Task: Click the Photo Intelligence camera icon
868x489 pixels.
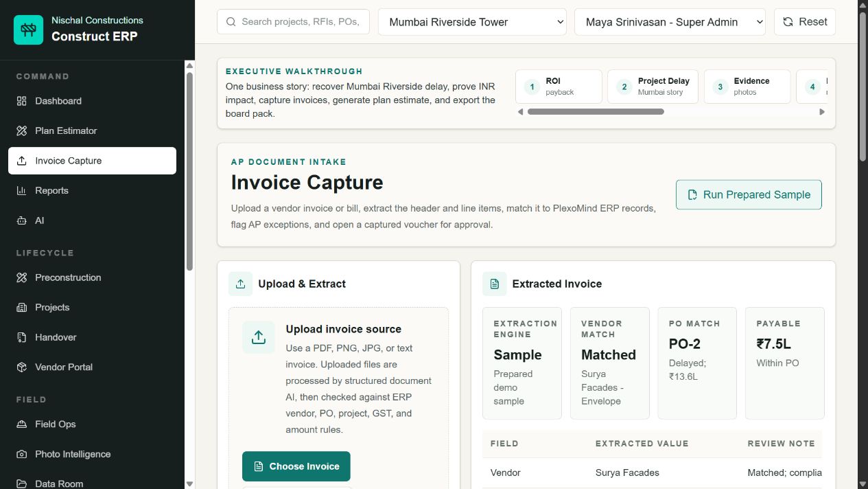Action: [x=21, y=454]
